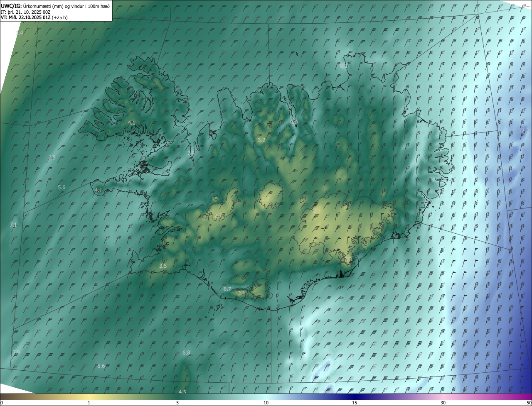This screenshot has width=532, height=406.
Task: Click the 7.5 value over the western sea
Action: pyautogui.click(x=52, y=157)
